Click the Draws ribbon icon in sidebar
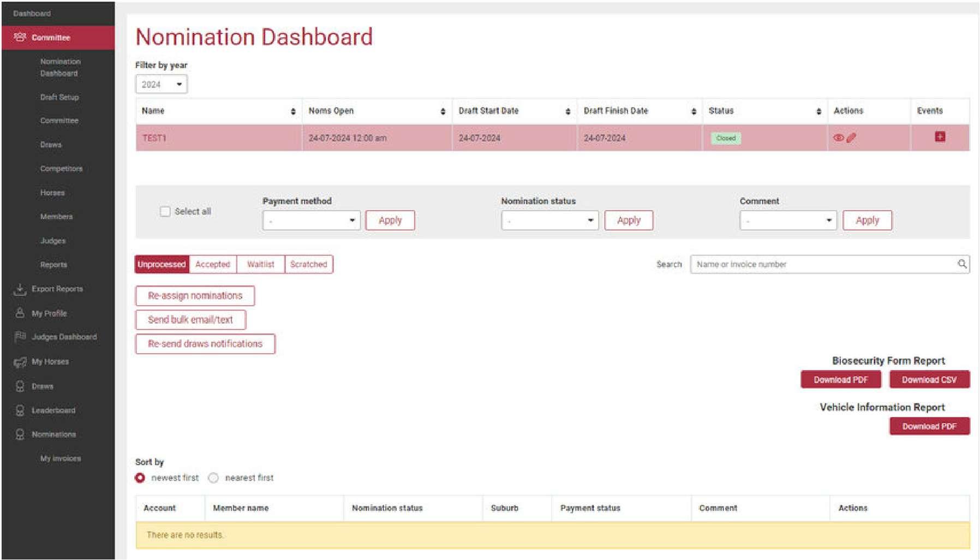The height and width of the screenshot is (560, 980). pos(20,386)
